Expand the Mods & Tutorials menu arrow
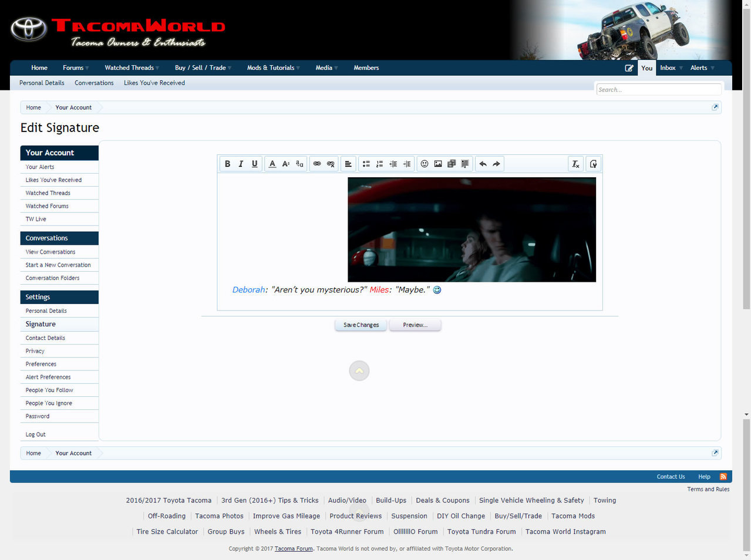751x560 pixels. click(x=298, y=68)
